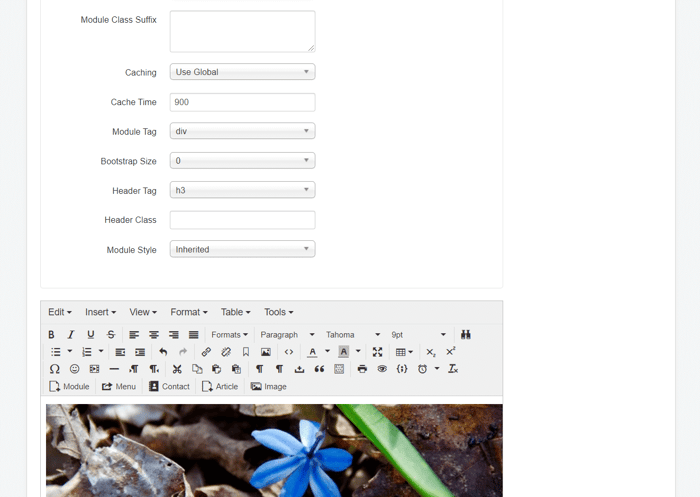This screenshot has width=700, height=497.
Task: Open the Edit menu
Action: pos(60,312)
